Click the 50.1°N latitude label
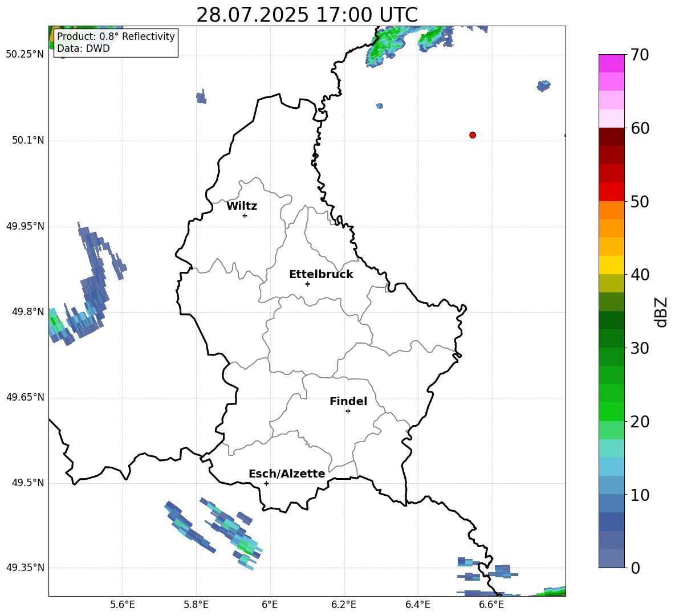This screenshot has width=675, height=616. click(x=27, y=141)
